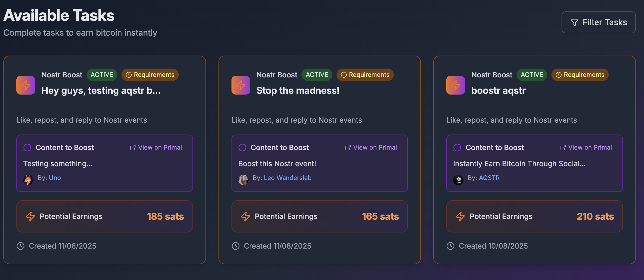This screenshot has width=644, height=280.
Task: View AQSTR's content on Primal
Action: pyautogui.click(x=586, y=148)
